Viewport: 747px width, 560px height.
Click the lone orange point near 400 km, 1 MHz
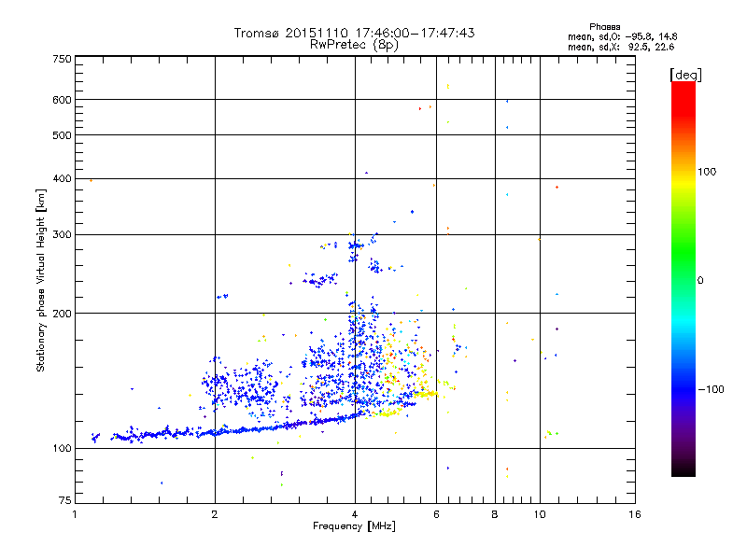coord(91,181)
